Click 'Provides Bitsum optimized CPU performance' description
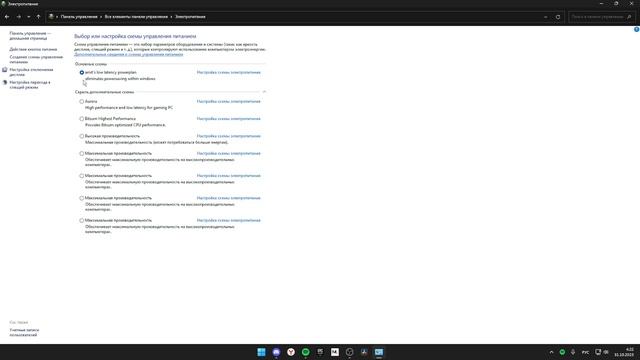The image size is (640, 360). 125,125
